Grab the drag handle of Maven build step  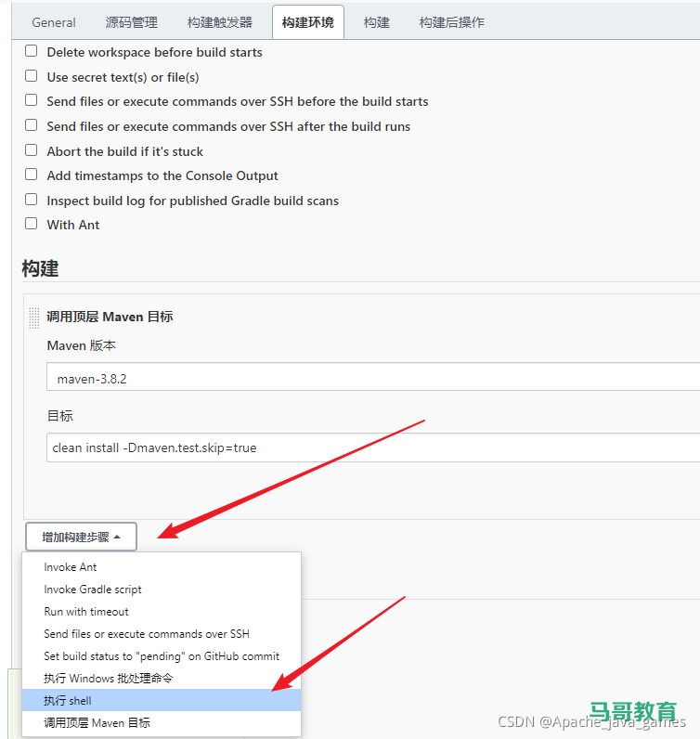[34, 318]
